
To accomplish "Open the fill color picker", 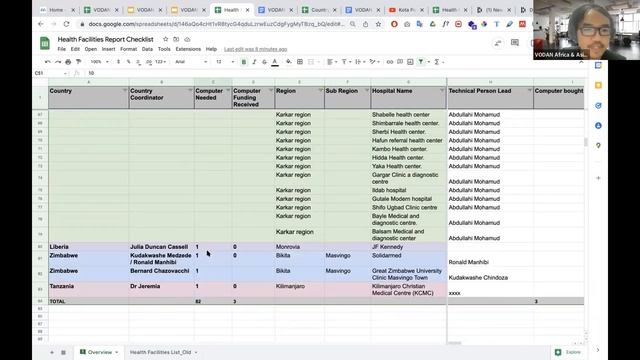I will (x=289, y=62).
